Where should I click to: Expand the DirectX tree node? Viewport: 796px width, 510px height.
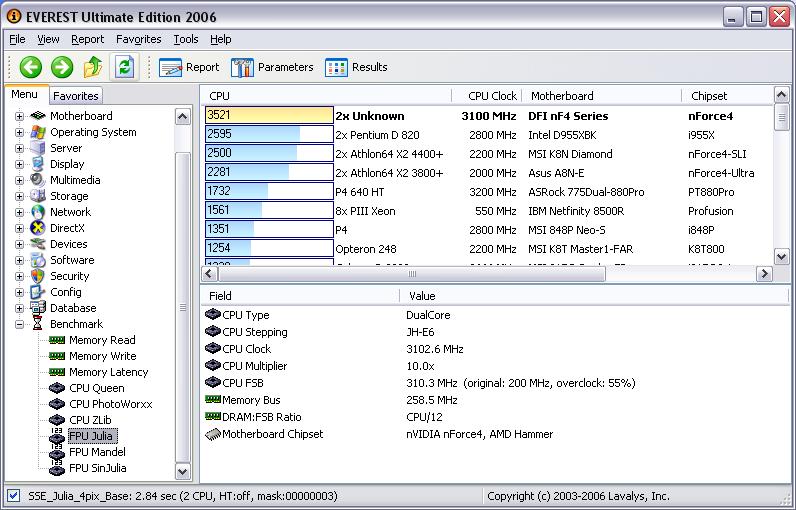19,228
